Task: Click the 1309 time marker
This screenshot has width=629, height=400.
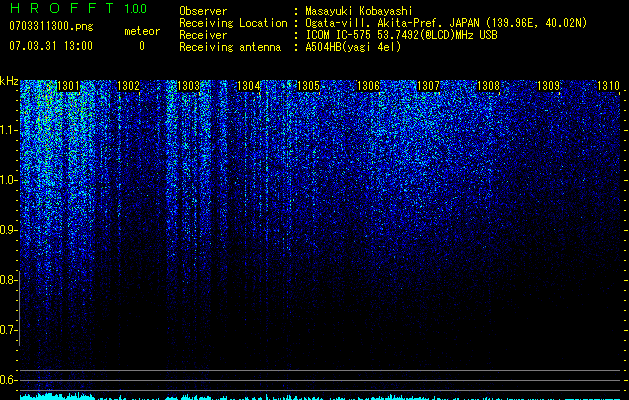Action: [548, 86]
